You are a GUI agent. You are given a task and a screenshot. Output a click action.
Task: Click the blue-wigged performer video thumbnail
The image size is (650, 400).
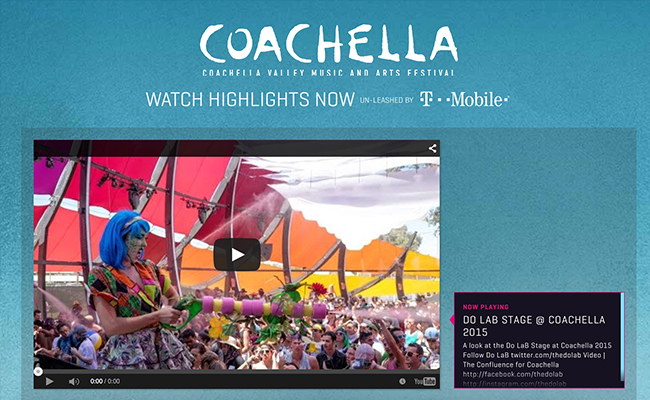(x=237, y=264)
